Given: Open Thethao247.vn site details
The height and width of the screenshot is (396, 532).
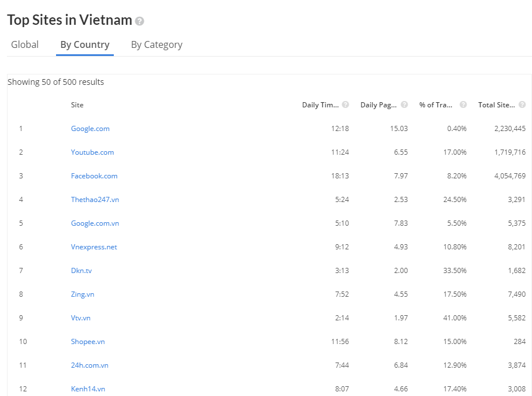Looking at the screenshot, I should coord(95,199).
